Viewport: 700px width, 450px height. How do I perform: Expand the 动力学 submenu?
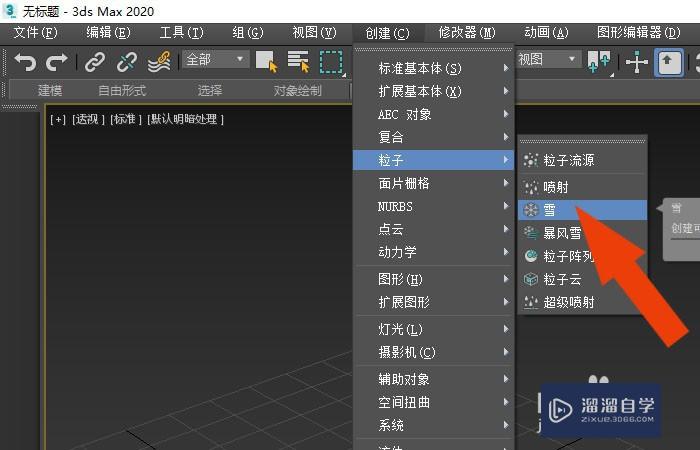(x=433, y=252)
